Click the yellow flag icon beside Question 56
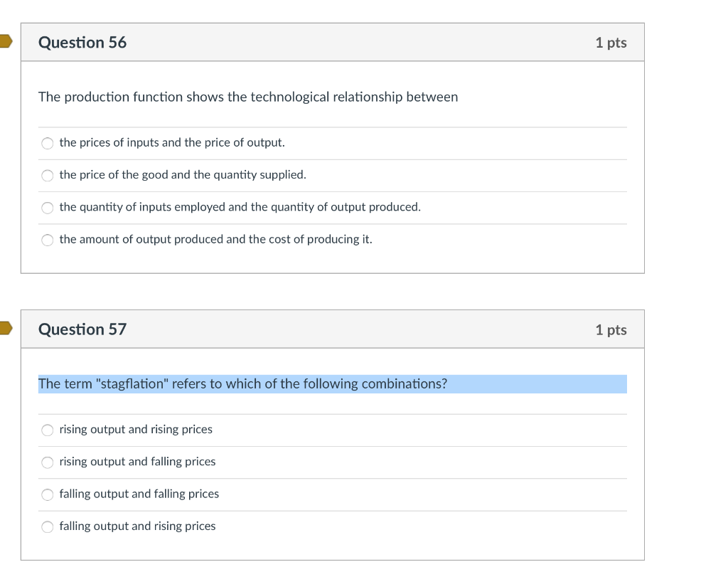728x572 pixels. click(x=4, y=41)
